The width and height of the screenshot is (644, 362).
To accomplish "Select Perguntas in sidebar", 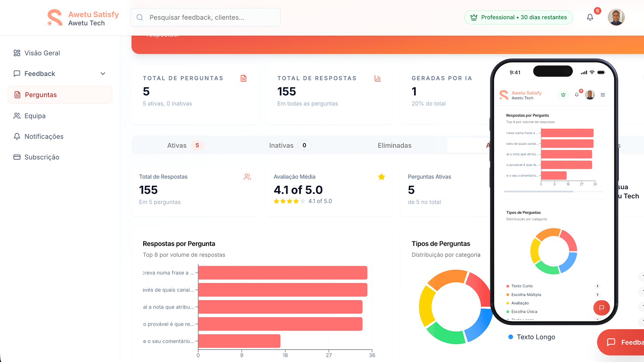I will pyautogui.click(x=60, y=95).
